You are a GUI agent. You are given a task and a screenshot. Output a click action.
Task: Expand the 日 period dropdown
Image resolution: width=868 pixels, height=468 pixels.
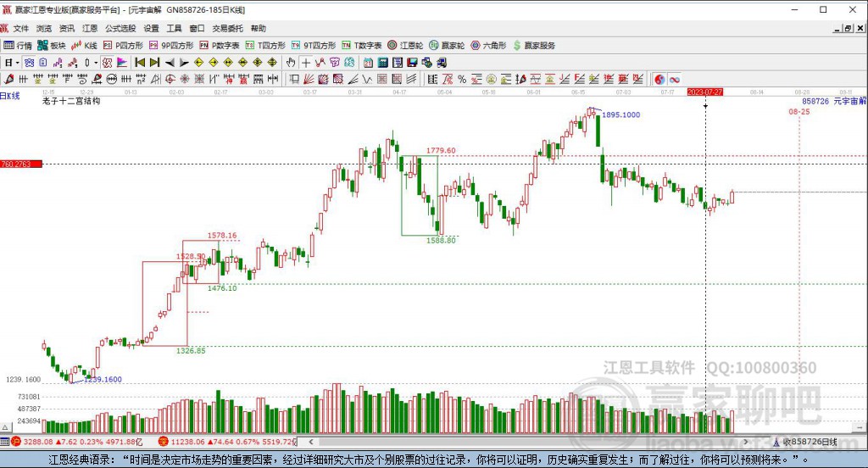[x=17, y=63]
